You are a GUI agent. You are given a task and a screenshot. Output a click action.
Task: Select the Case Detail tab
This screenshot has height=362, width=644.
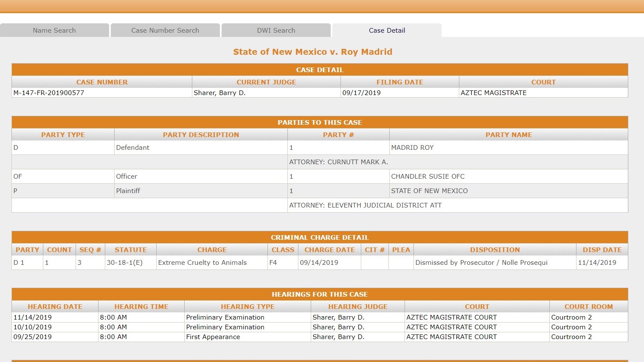[387, 31]
